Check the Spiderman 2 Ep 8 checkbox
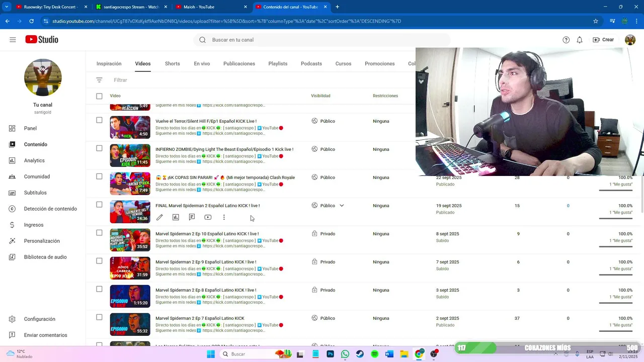Screen dimensions: 644x362 click(x=99, y=289)
